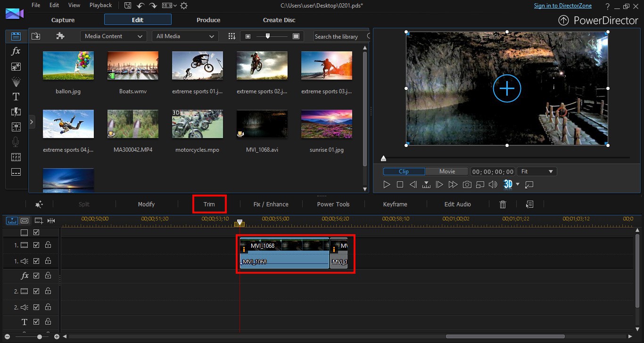Click the Import media icon
The width and height of the screenshot is (644, 343).
point(35,36)
